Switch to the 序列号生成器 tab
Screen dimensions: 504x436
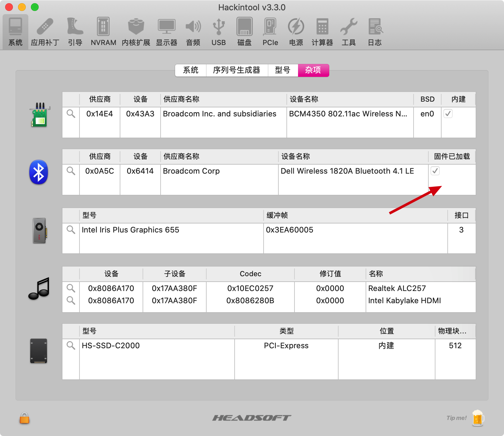pos(237,70)
